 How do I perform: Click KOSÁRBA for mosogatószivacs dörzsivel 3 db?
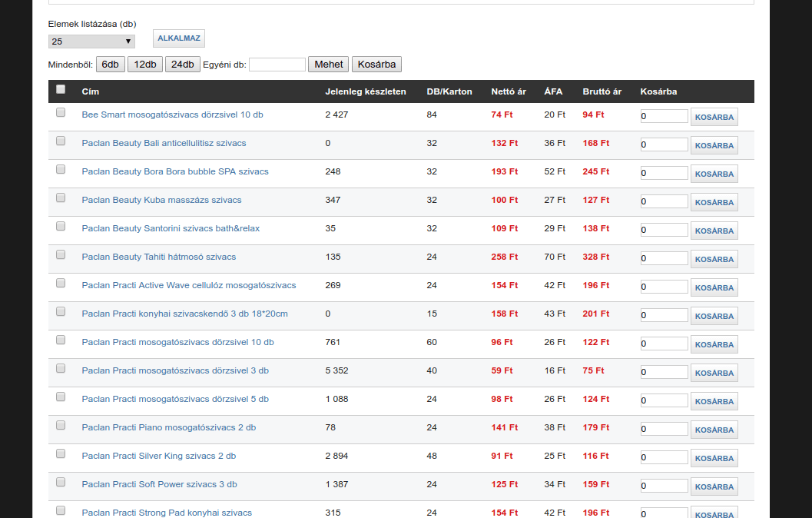[714, 374]
